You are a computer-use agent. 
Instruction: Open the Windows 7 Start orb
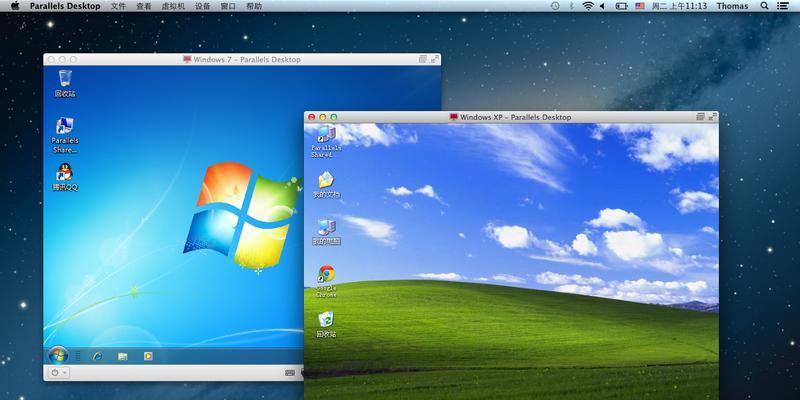point(58,355)
